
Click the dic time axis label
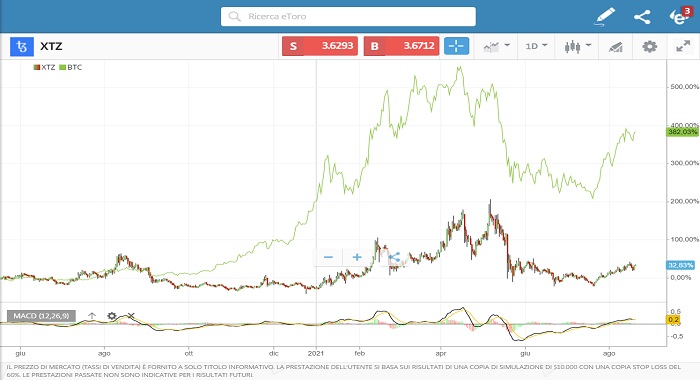[274, 353]
